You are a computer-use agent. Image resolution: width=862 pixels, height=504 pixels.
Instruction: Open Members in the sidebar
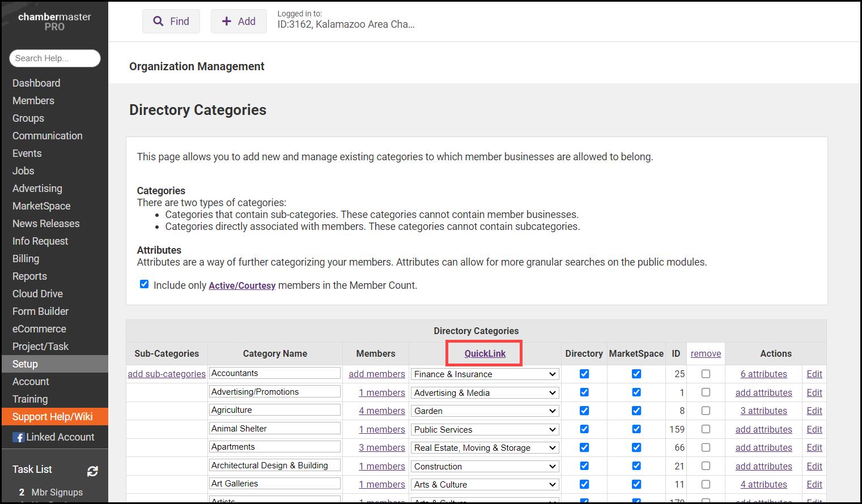coord(33,101)
